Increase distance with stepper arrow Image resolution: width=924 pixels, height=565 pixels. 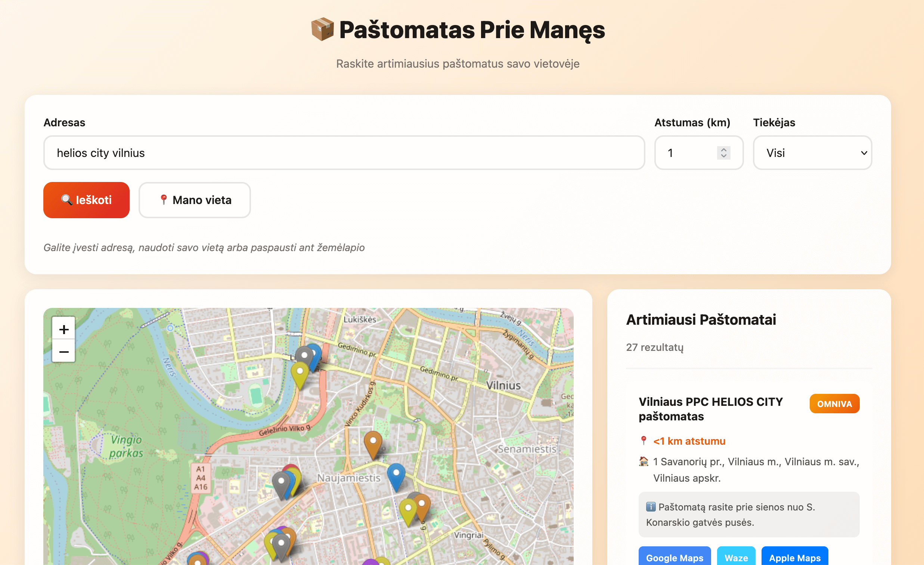[724, 149]
